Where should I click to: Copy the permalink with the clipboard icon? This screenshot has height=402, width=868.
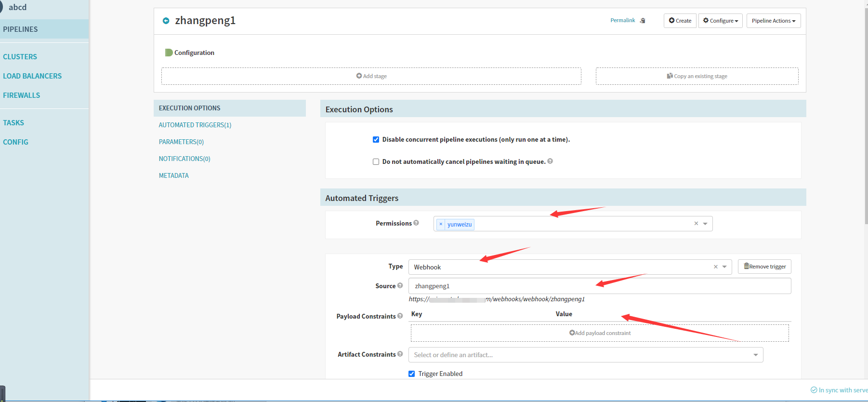643,21
